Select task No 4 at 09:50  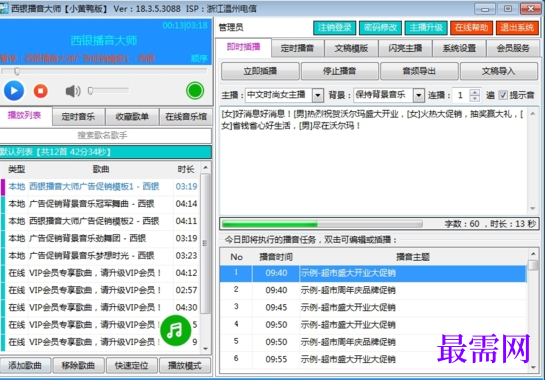373,325
